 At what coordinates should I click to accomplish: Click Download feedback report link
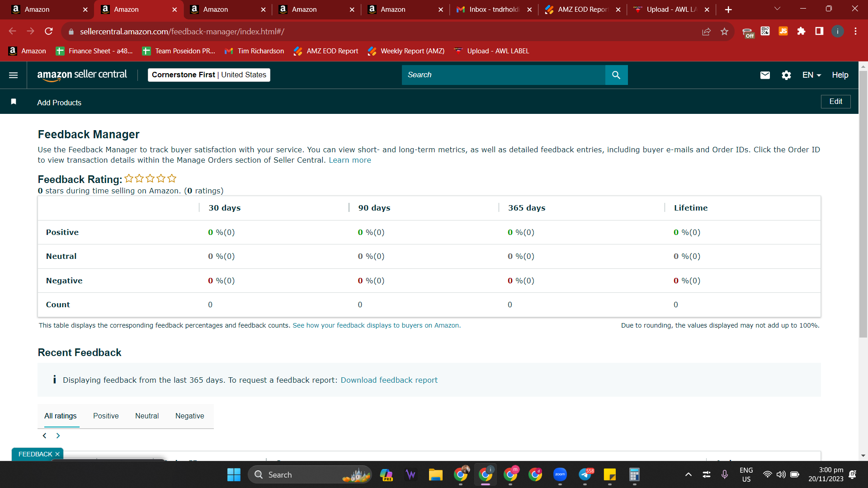coord(389,380)
